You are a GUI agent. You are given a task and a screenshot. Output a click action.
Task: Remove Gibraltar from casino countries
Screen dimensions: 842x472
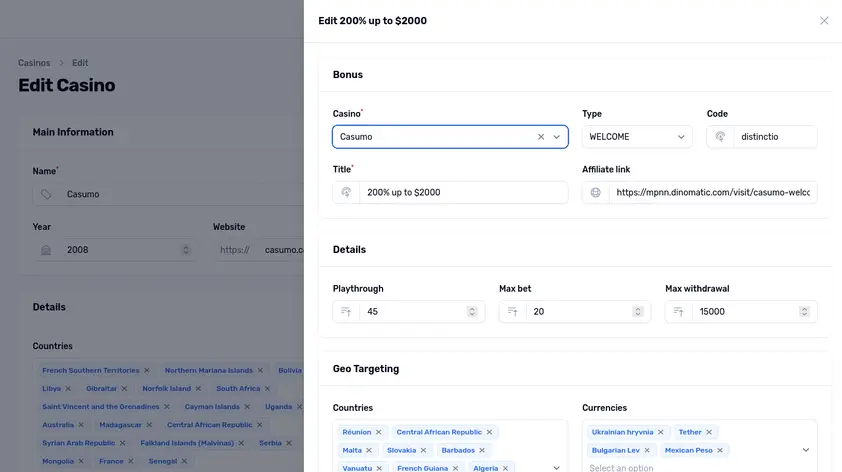[124, 389]
